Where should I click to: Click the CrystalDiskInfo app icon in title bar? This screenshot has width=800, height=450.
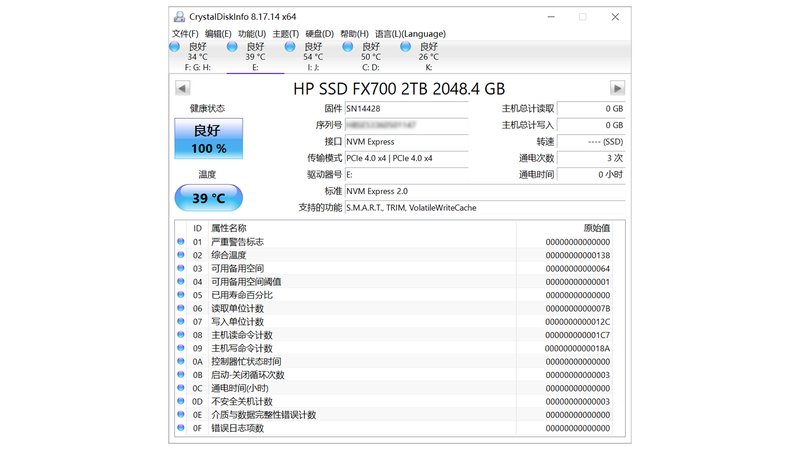[179, 17]
